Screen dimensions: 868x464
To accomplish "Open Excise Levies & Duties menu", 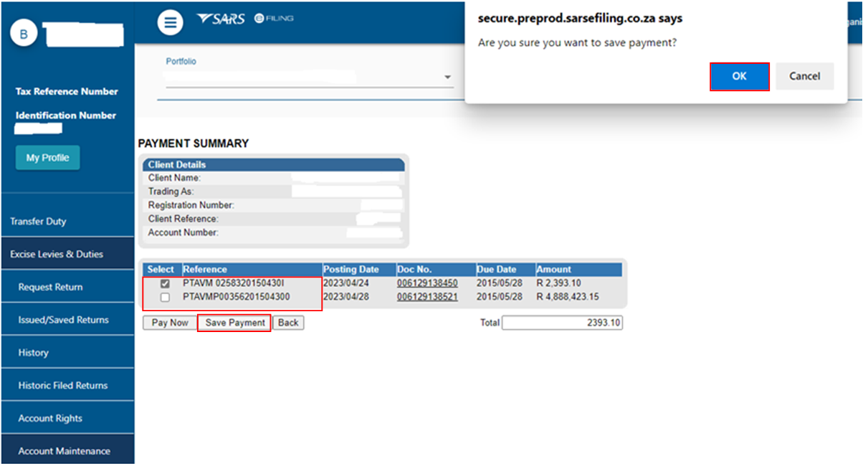I will coord(57,254).
